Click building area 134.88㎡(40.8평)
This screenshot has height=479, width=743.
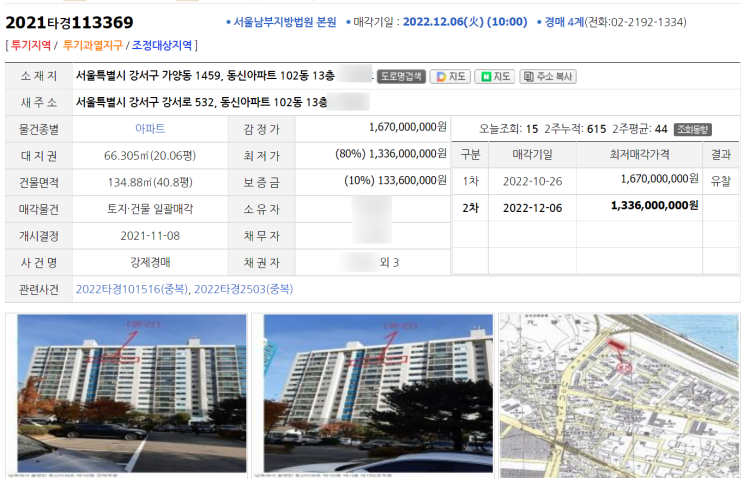(x=150, y=182)
